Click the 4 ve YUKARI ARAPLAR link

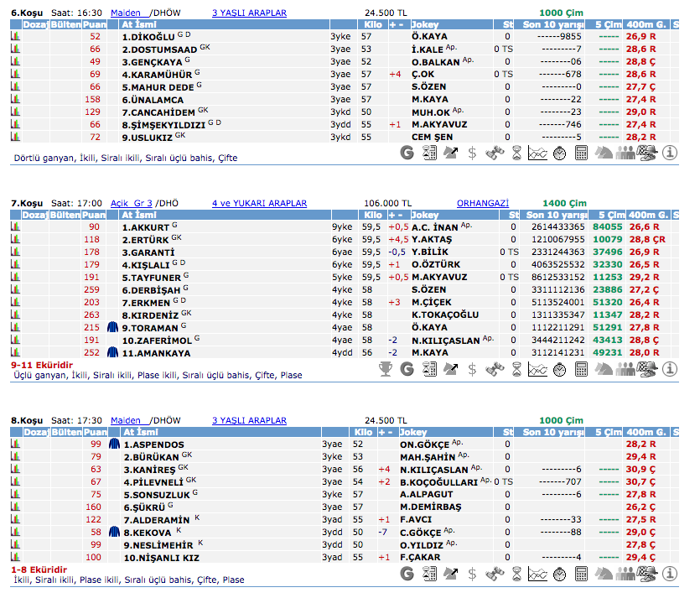259,203
